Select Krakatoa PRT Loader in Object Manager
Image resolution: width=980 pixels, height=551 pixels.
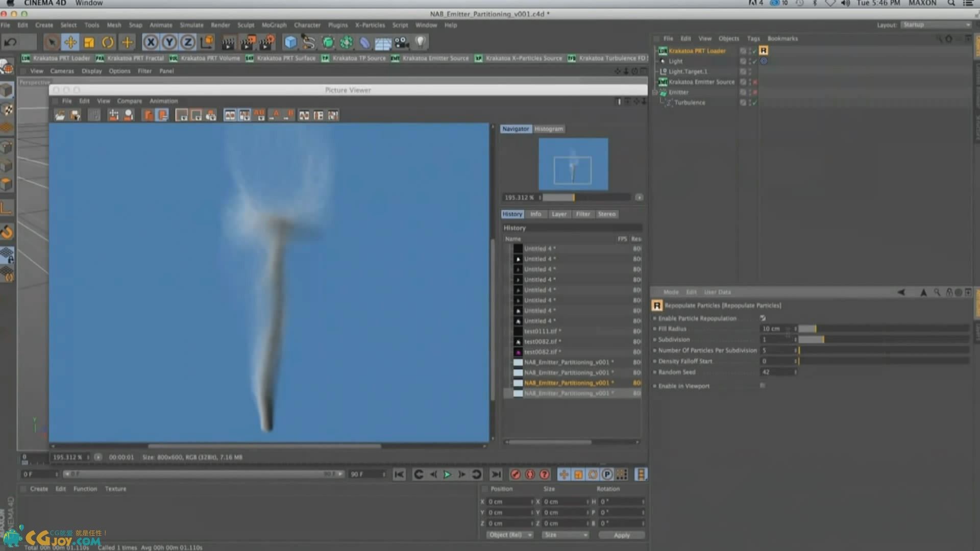(x=697, y=51)
